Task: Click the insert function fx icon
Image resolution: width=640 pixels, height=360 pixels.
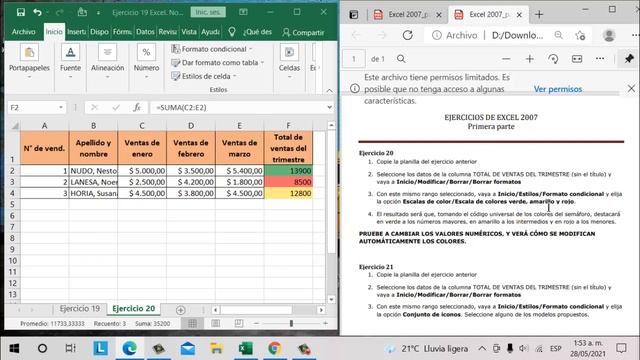Action: [137, 107]
